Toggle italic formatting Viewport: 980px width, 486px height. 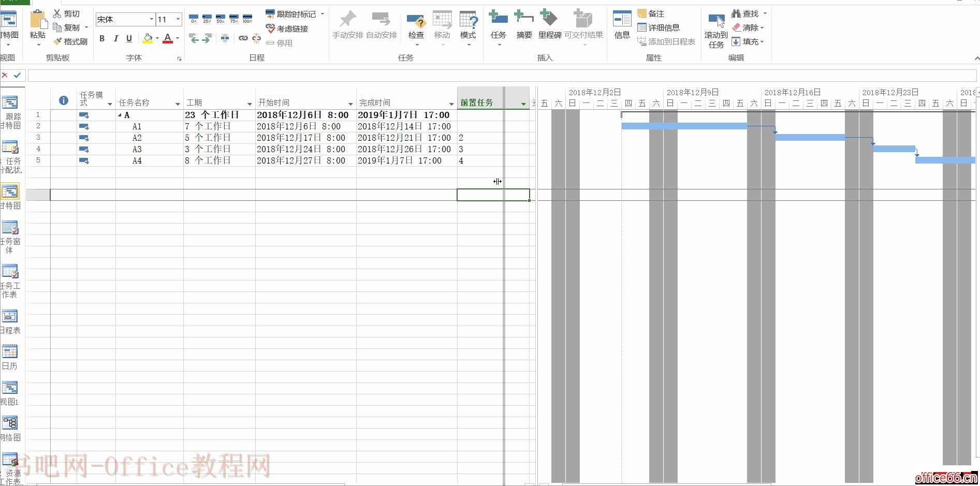coord(115,38)
